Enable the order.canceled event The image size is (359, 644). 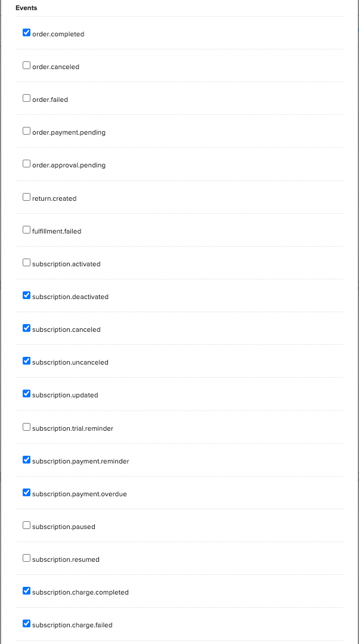[x=26, y=66]
